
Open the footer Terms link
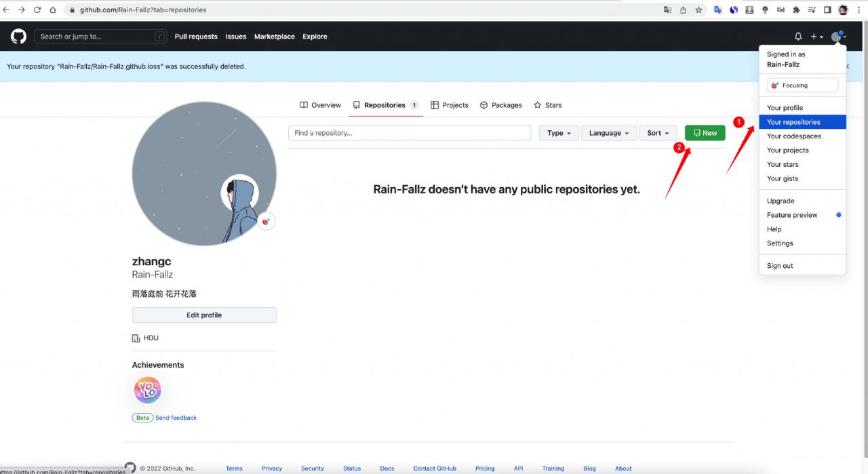pos(234,469)
